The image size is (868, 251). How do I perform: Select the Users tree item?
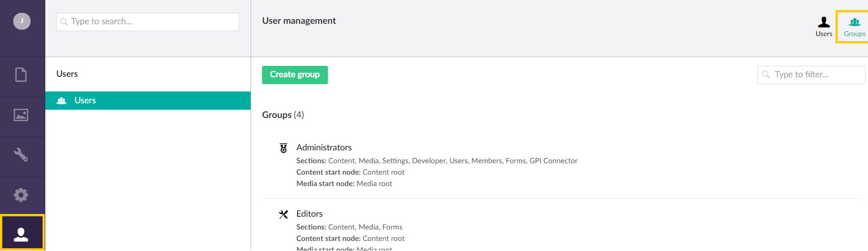148,101
